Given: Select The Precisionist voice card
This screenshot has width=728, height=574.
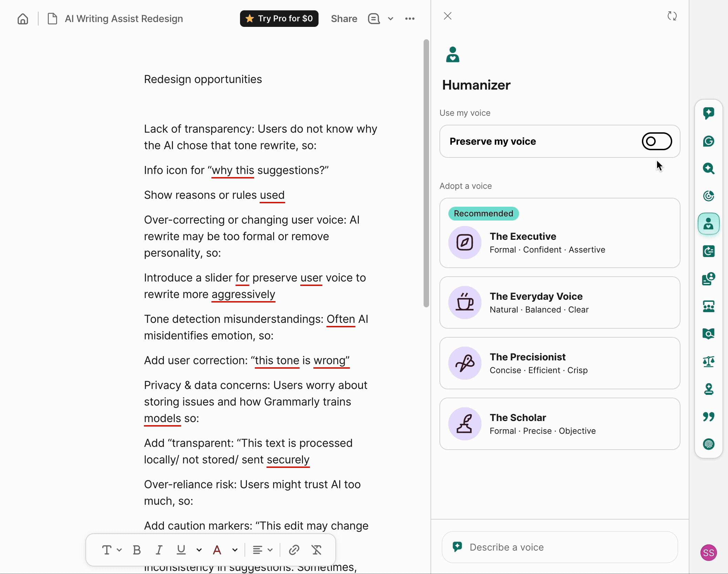Looking at the screenshot, I should coord(560,363).
